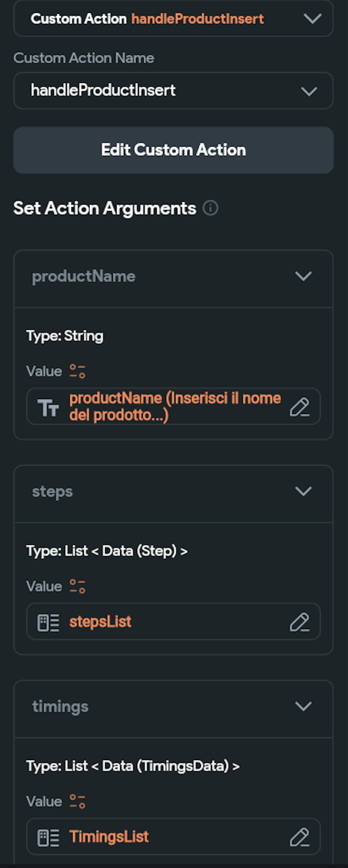
Task: Collapse the steps argument section
Action: (x=303, y=491)
